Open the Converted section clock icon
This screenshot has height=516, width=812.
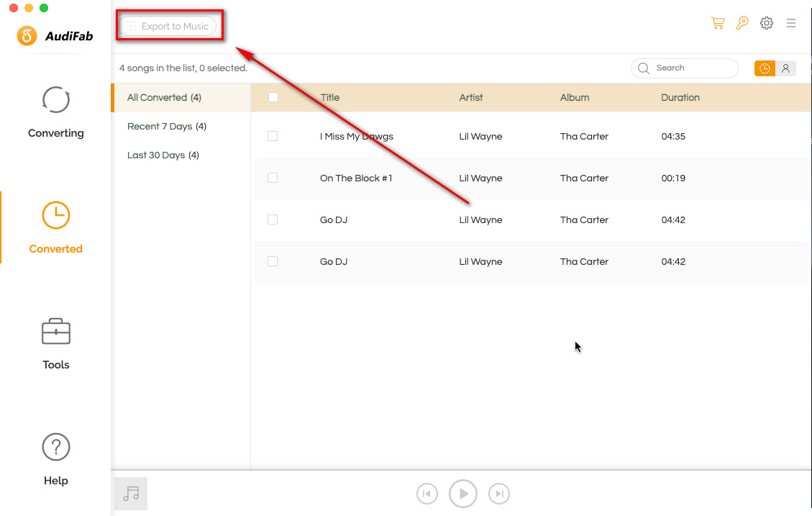pos(56,215)
